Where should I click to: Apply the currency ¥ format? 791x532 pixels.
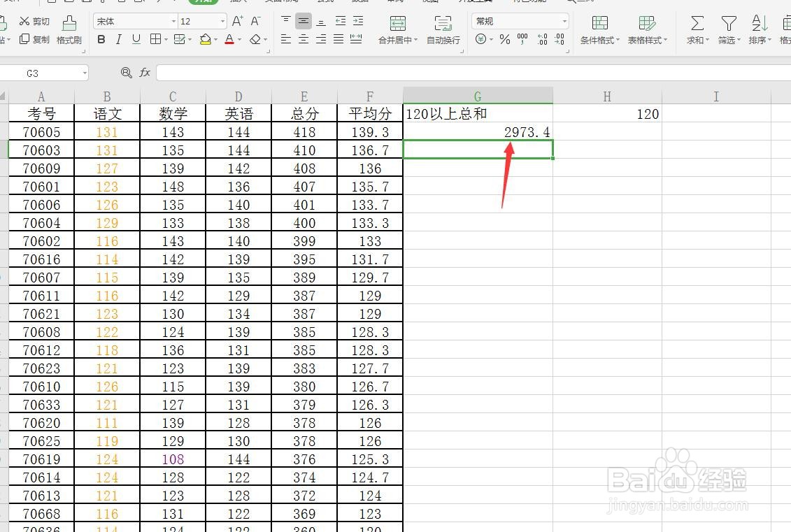click(x=480, y=39)
